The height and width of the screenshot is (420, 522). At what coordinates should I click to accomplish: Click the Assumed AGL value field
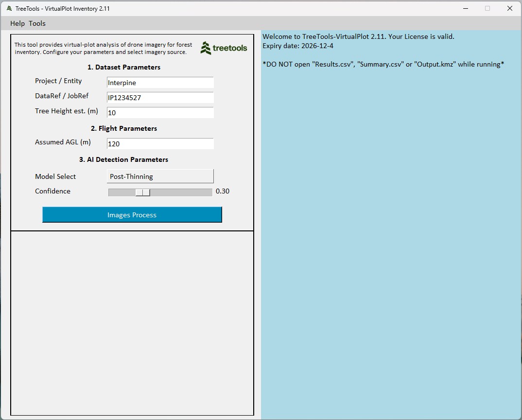pos(160,144)
